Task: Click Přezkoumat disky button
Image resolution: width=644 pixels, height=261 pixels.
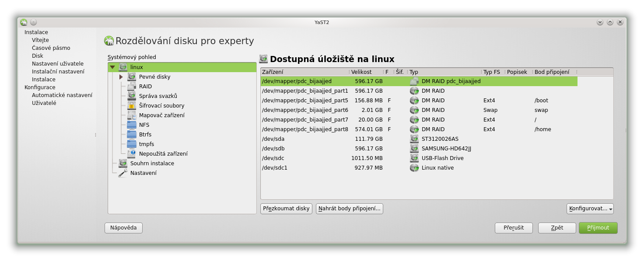Action: point(287,209)
